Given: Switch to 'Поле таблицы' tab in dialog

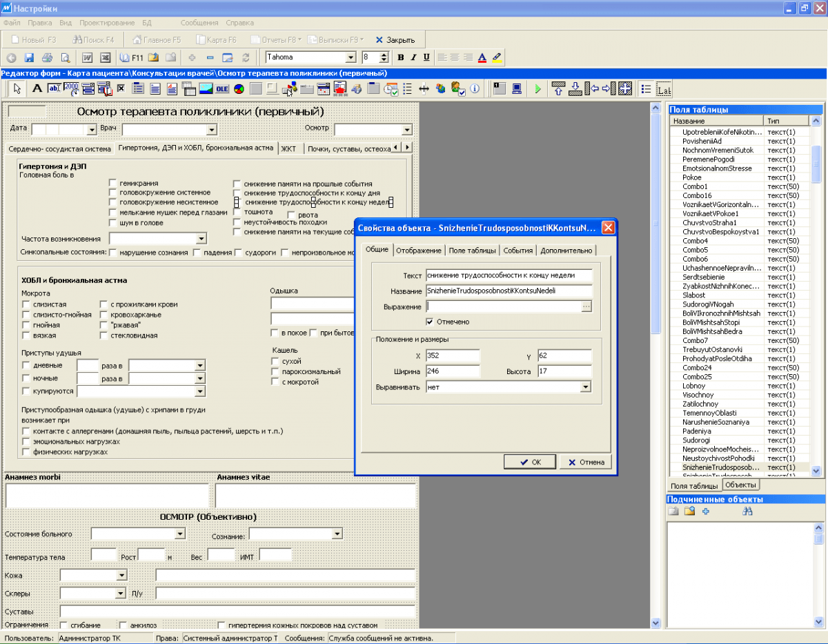Looking at the screenshot, I should click(x=472, y=251).
